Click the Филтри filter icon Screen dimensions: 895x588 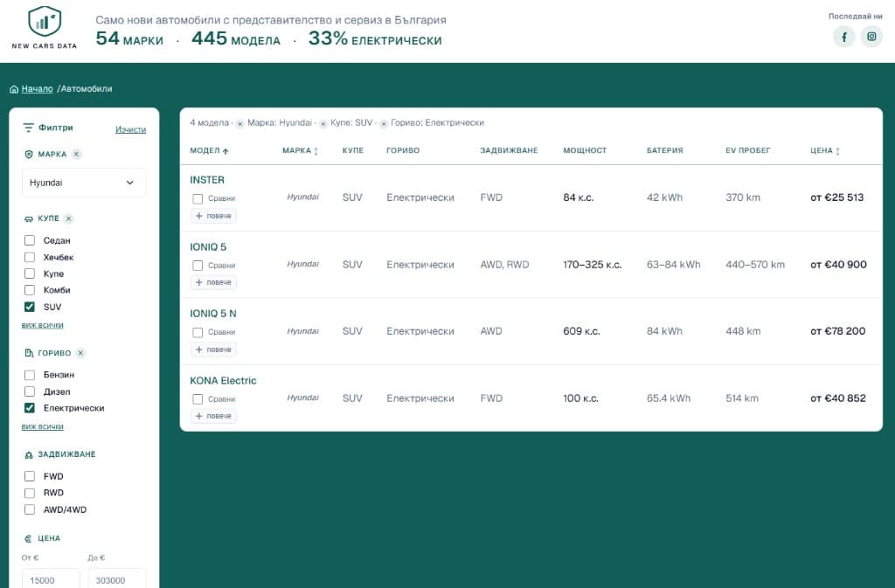(x=28, y=128)
